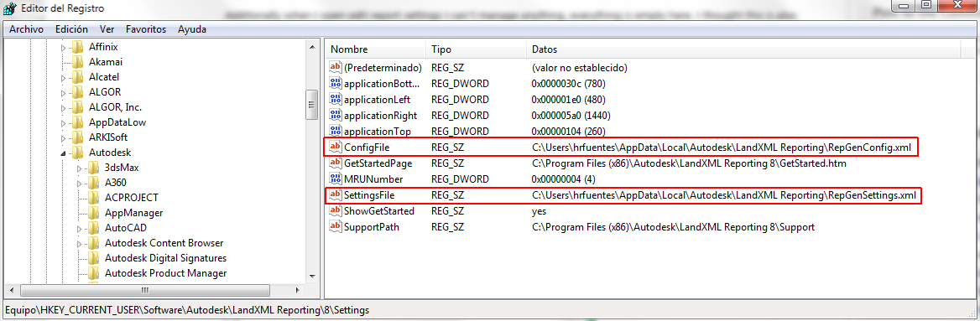The image size is (980, 321).
Task: Select the ACPROJECT folder icon
Action: [94, 197]
